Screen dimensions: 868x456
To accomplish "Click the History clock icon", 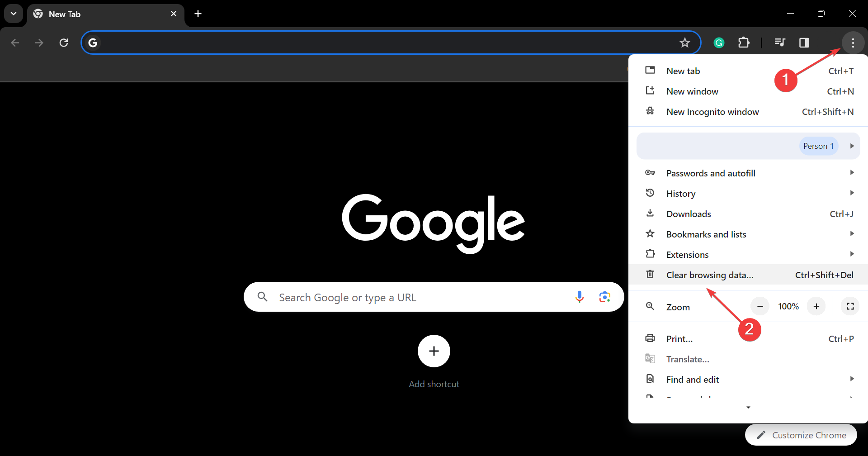I will [x=650, y=193].
